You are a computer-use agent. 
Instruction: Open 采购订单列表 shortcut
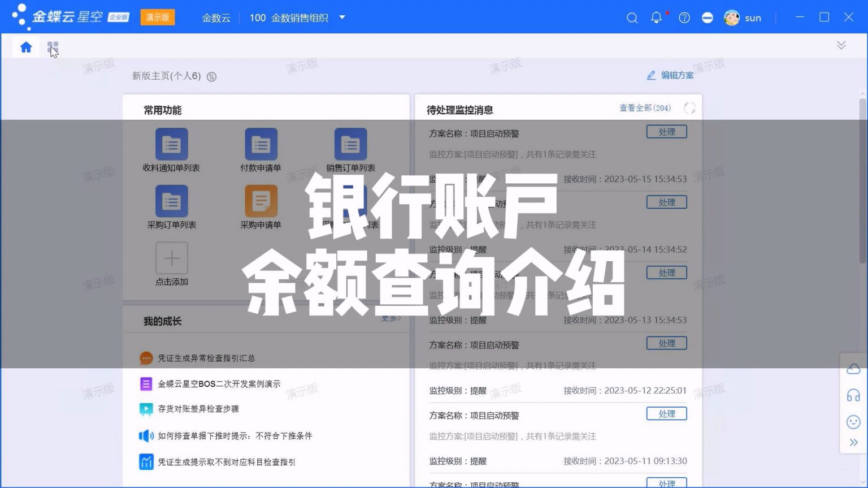[x=171, y=207]
